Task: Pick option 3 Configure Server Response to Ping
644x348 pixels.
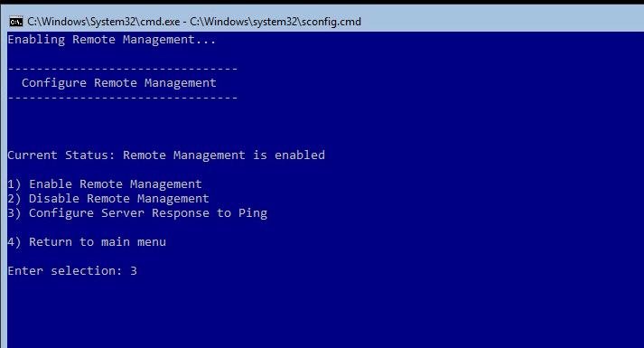Action: 137,213
